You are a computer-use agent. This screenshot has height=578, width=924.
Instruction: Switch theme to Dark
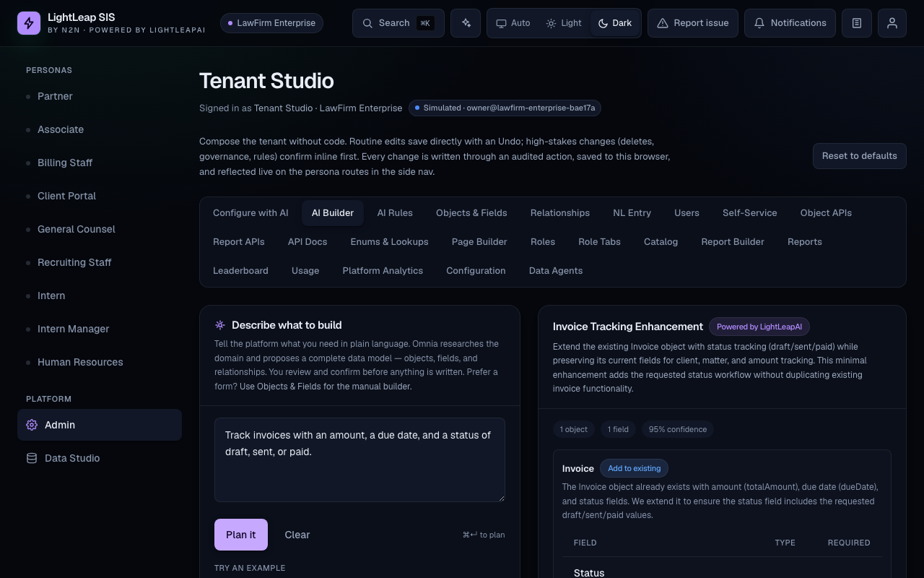coord(615,23)
